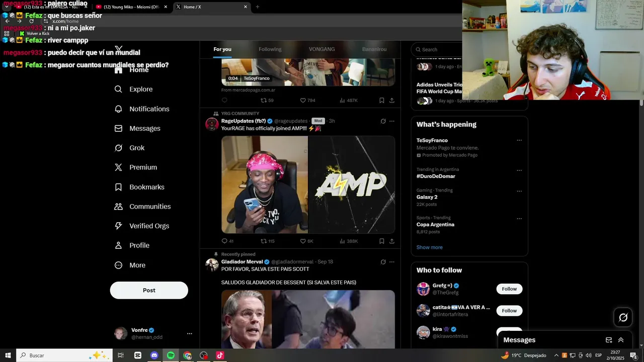Image resolution: width=644 pixels, height=362 pixels.
Task: Switch to the VONGANG tab
Action: 322,49
